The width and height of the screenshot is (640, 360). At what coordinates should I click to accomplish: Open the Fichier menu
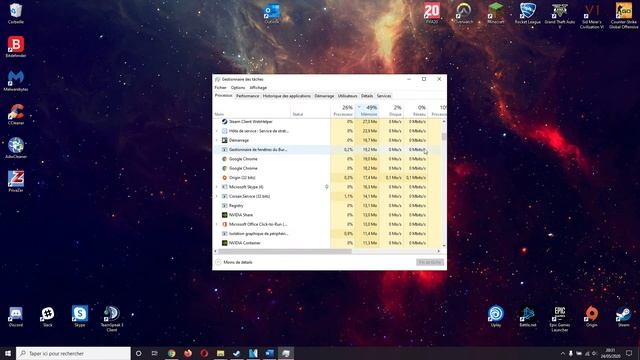pos(220,87)
